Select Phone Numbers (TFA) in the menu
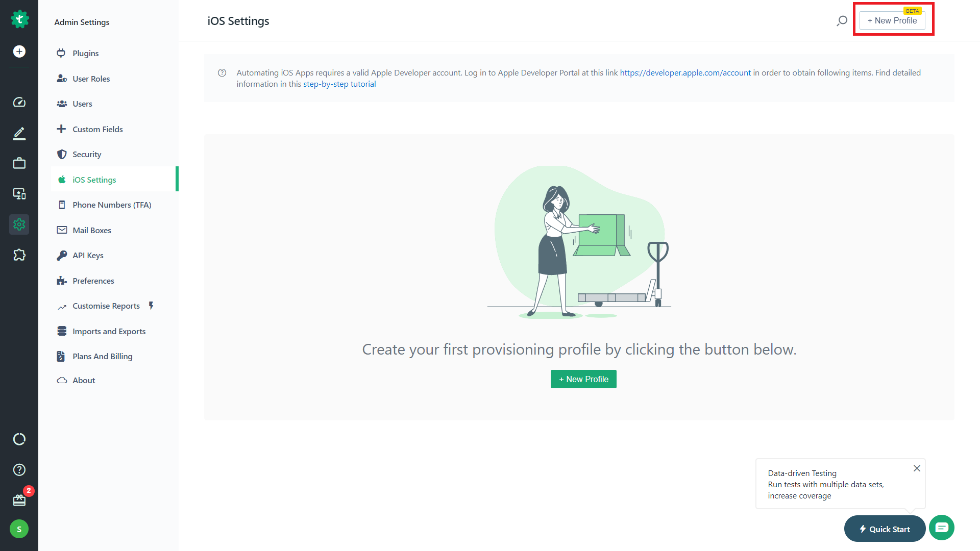This screenshot has width=980, height=551. coord(111,205)
